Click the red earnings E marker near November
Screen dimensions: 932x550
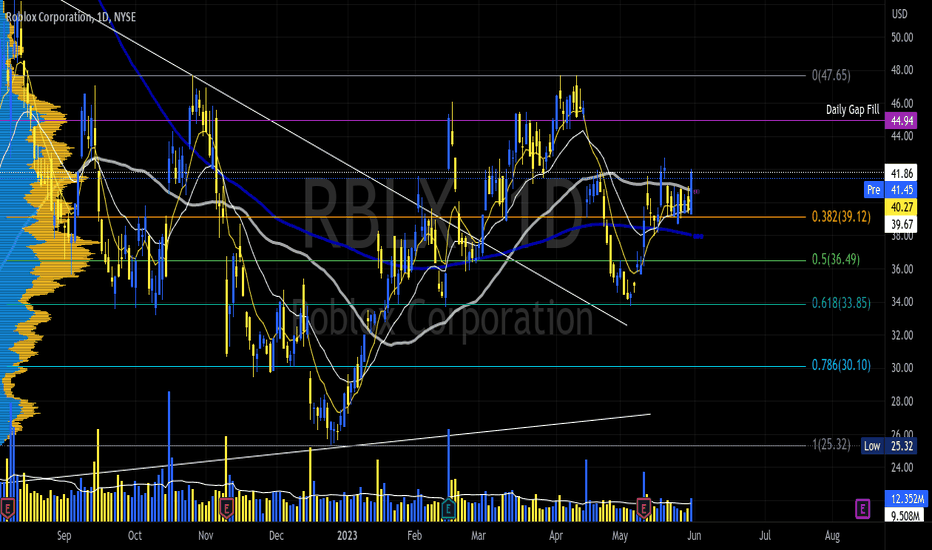click(226, 508)
